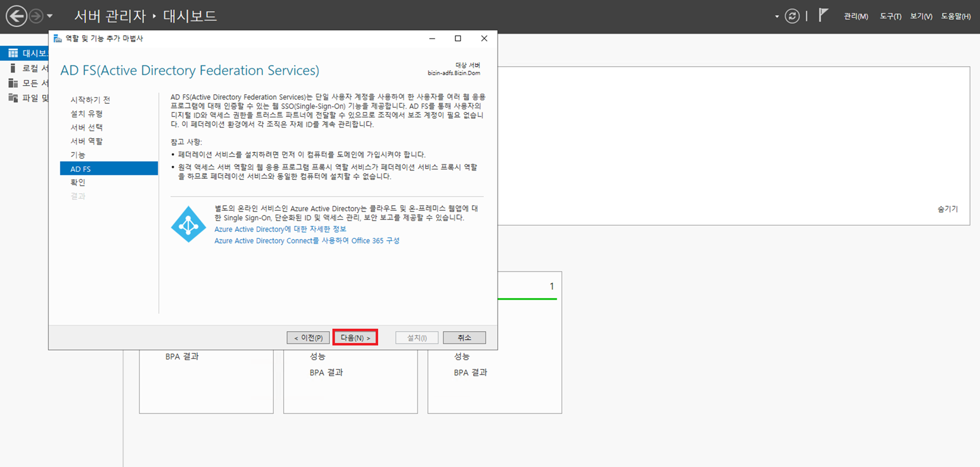Click the local server icon in the sidebar
The height and width of the screenshot is (467, 980).
(13, 68)
